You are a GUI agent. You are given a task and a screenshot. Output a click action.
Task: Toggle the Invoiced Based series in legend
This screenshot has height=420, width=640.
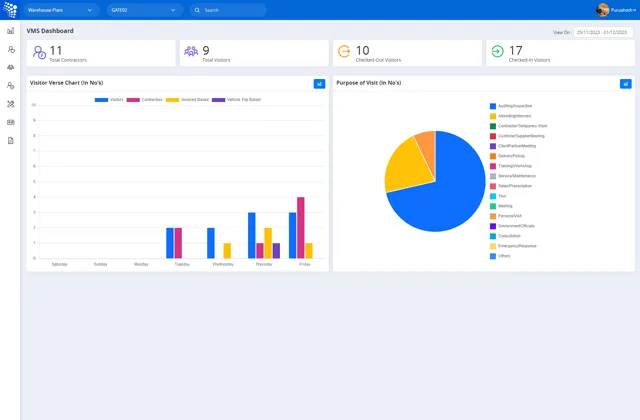[187, 100]
